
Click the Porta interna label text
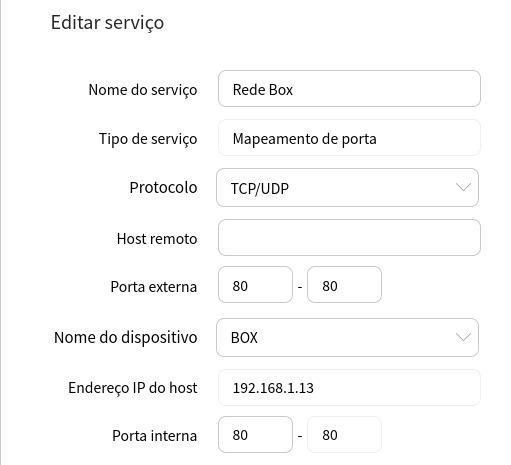coord(155,436)
